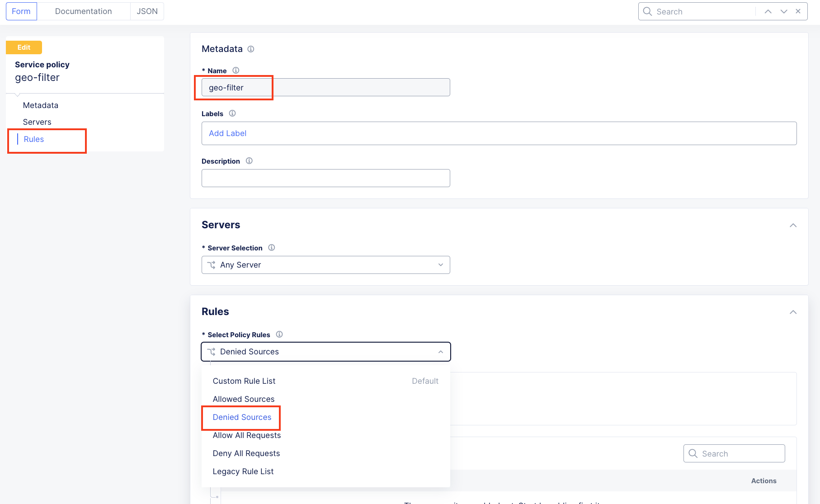
Task: Click the info icon beside Labels
Action: [x=232, y=113]
